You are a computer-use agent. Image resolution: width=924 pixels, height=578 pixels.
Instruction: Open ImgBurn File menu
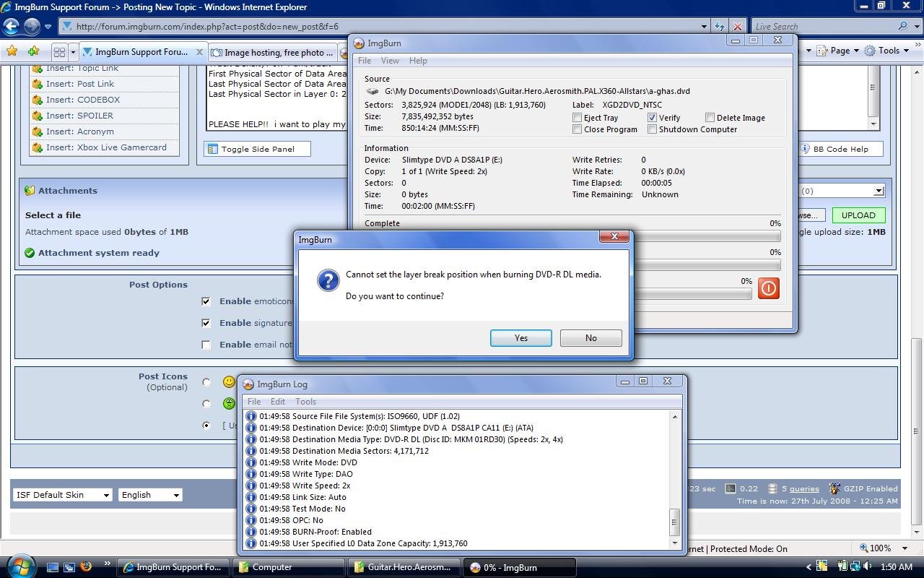(x=365, y=61)
